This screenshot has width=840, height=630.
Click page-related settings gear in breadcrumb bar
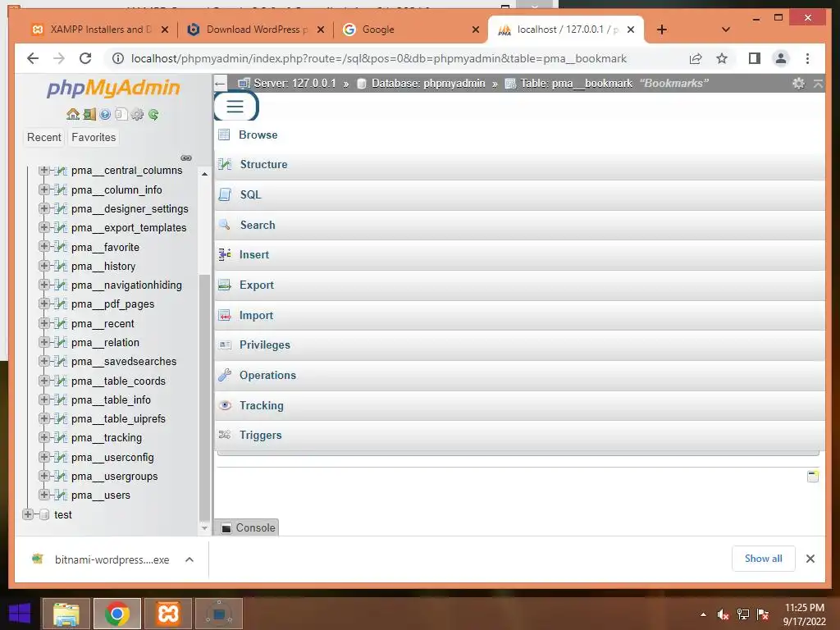pyautogui.click(x=798, y=83)
